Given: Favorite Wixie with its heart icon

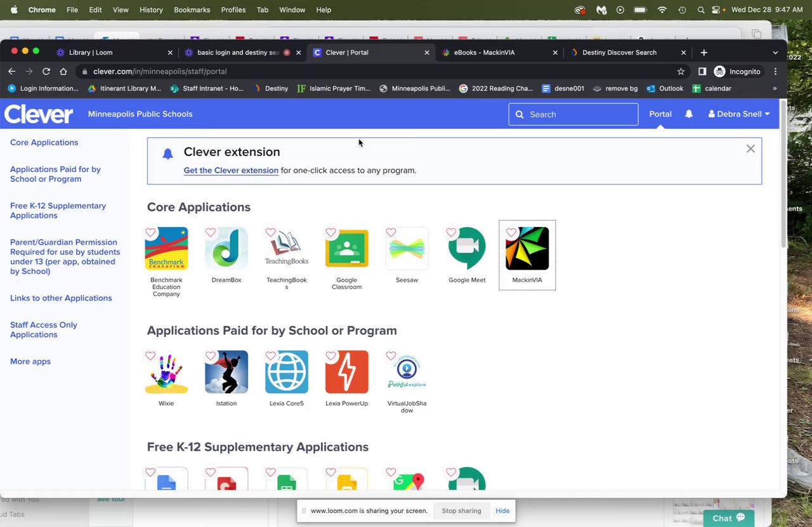Looking at the screenshot, I should (x=150, y=356).
